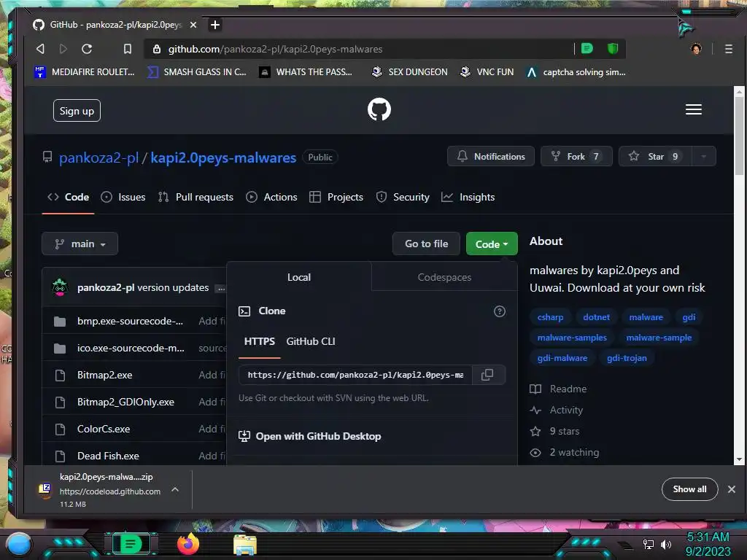Image resolution: width=747 pixels, height=560 pixels.
Task: Open the MEDIAFIRE ROULET... bookmark
Action: [85, 72]
